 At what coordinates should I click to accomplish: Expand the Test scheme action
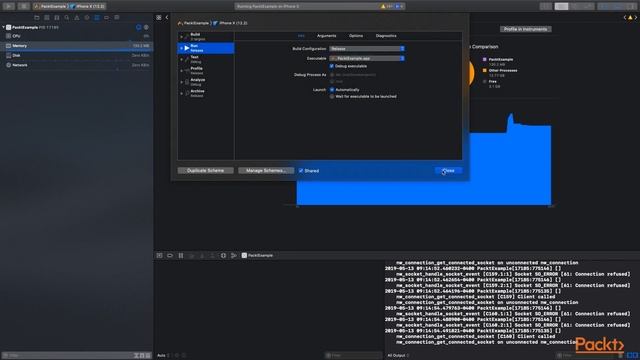tap(182, 60)
